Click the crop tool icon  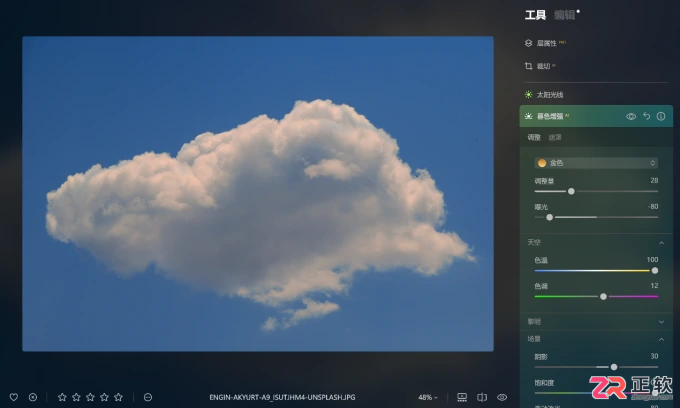tap(528, 66)
